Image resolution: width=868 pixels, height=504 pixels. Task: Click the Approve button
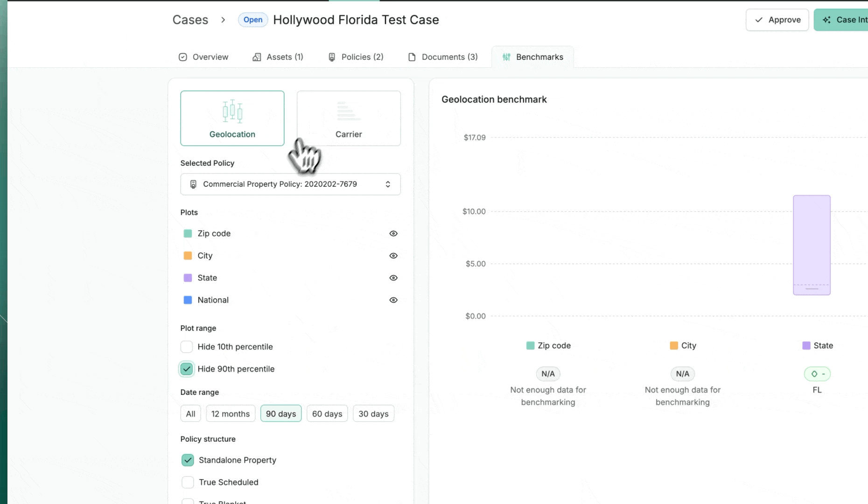pos(777,20)
